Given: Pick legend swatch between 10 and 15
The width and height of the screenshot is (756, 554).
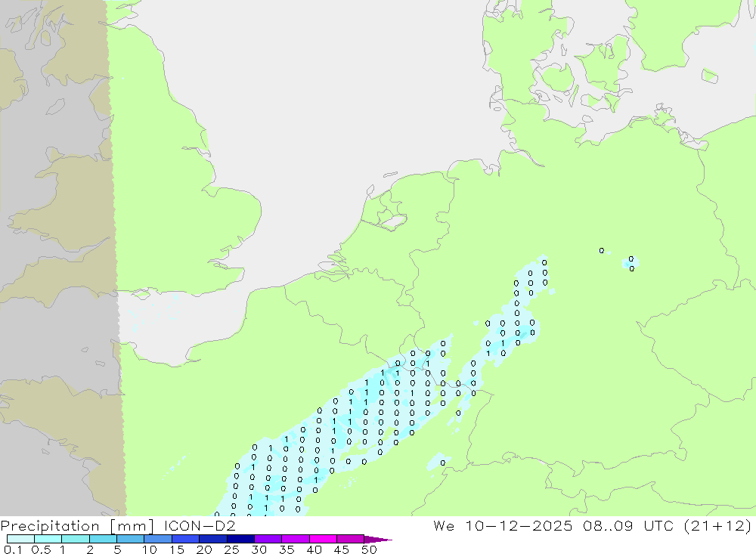Looking at the screenshot, I should tap(158, 539).
